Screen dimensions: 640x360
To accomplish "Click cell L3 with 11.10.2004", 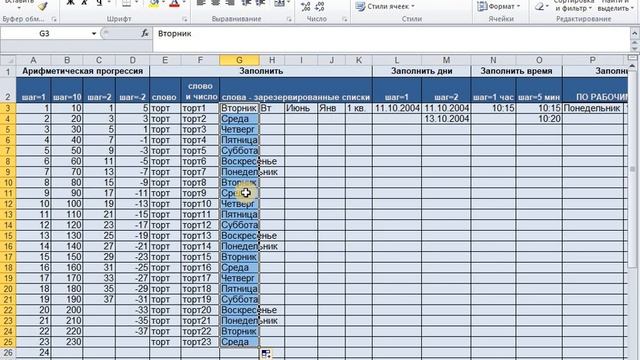I will [397, 108].
